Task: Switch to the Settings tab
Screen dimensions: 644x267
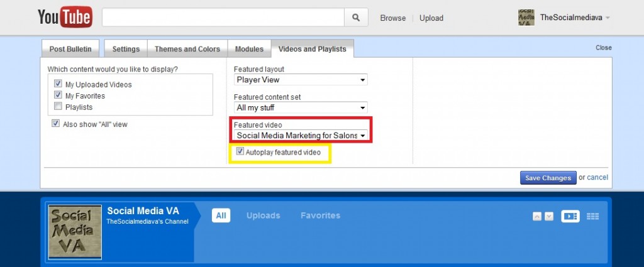Action: tap(126, 49)
